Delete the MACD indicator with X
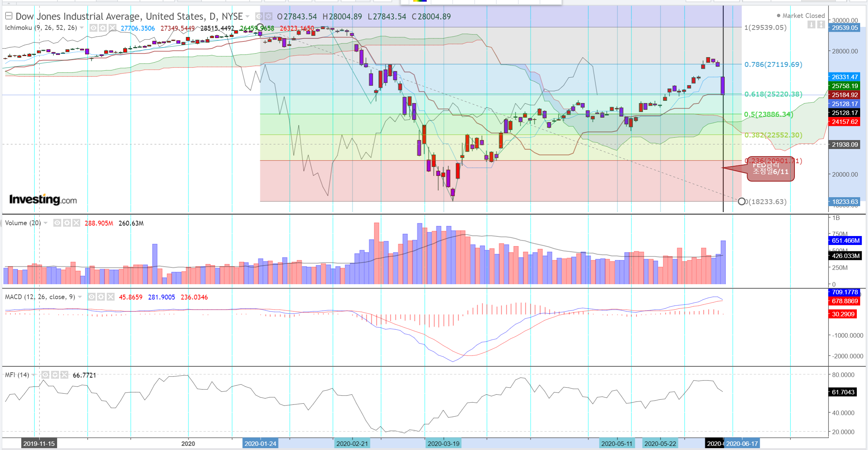 (x=110, y=297)
